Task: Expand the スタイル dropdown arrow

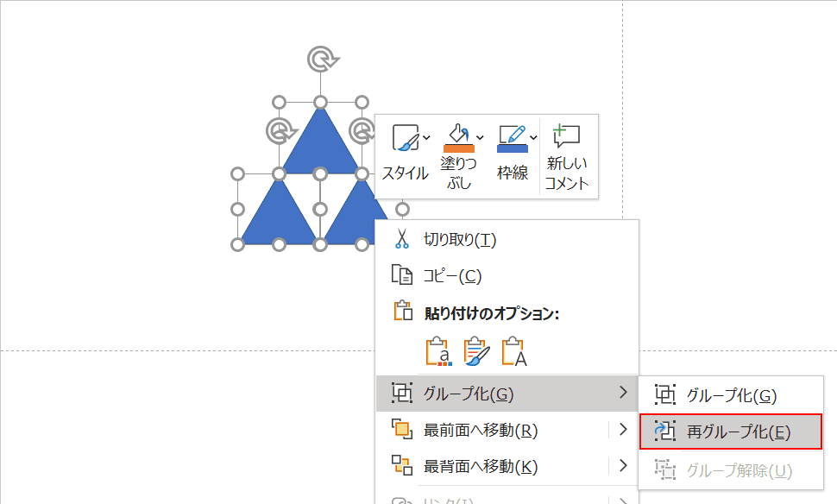Action: [x=426, y=138]
